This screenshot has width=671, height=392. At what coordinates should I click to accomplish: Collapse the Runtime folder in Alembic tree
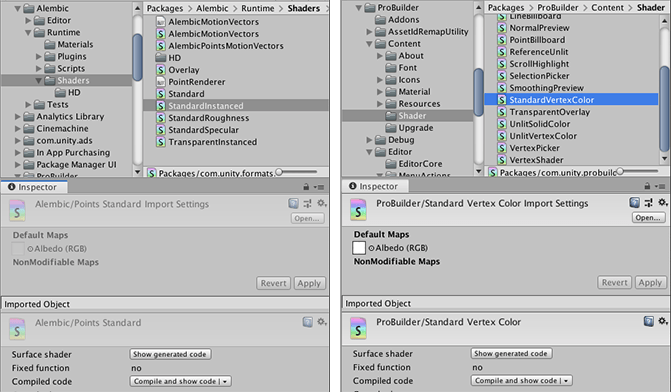28,32
